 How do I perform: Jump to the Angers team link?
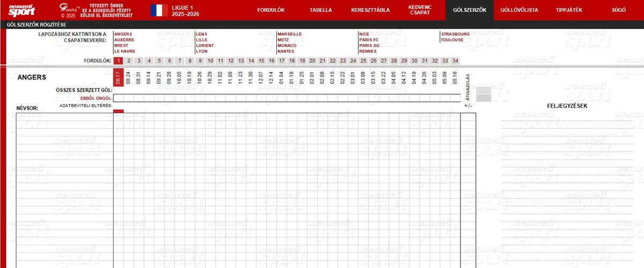123,34
